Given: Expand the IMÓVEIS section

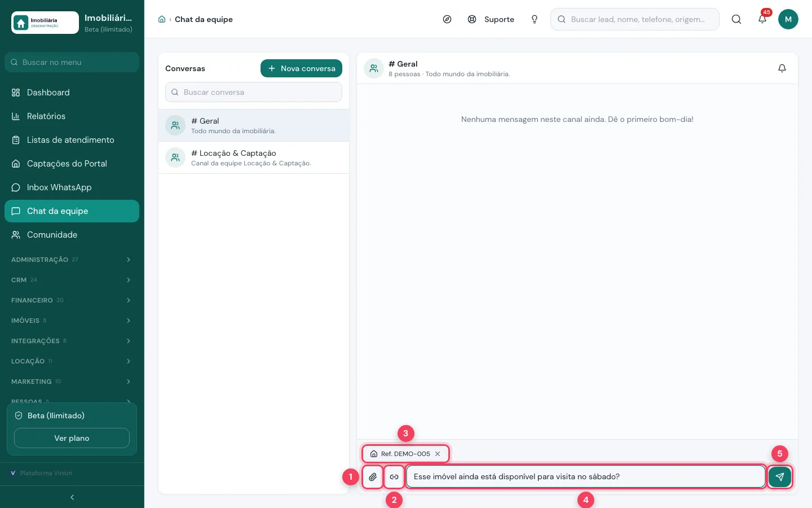Looking at the screenshot, I should 72,321.
